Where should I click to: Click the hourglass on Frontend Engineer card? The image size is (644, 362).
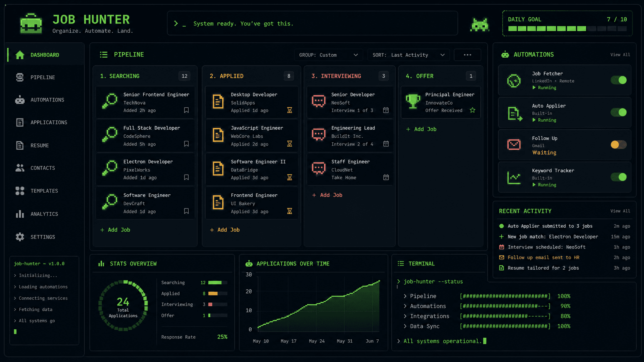pos(290,211)
